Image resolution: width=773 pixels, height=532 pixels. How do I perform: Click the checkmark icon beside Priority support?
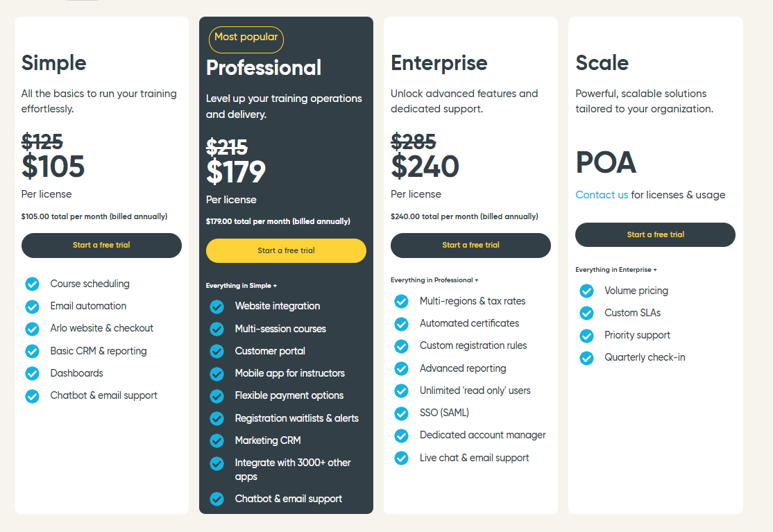[586, 336]
